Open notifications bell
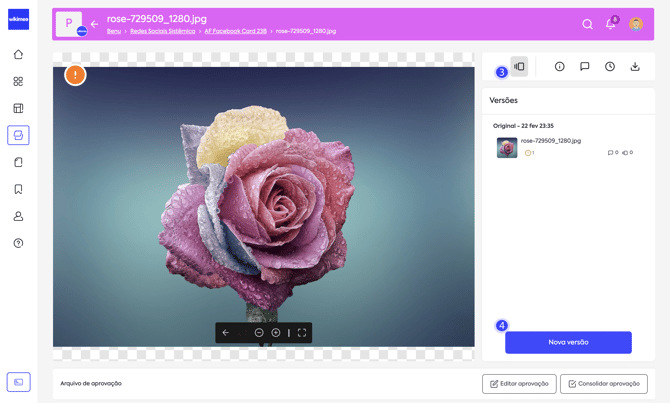This screenshot has height=403, width=670. pyautogui.click(x=611, y=24)
